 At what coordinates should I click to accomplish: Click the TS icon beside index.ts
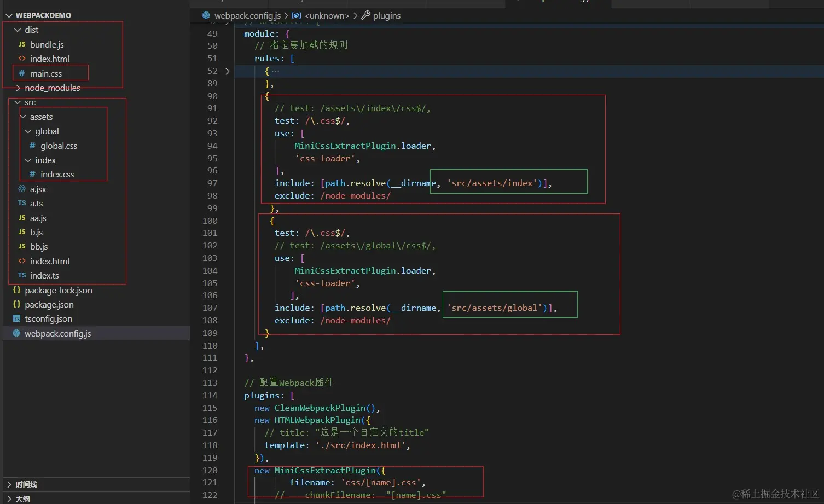(22, 275)
